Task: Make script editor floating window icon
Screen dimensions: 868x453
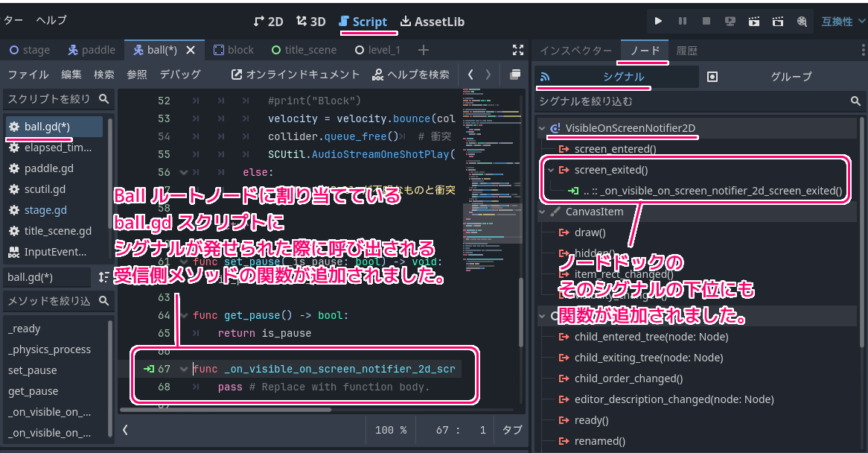Action: click(515, 75)
